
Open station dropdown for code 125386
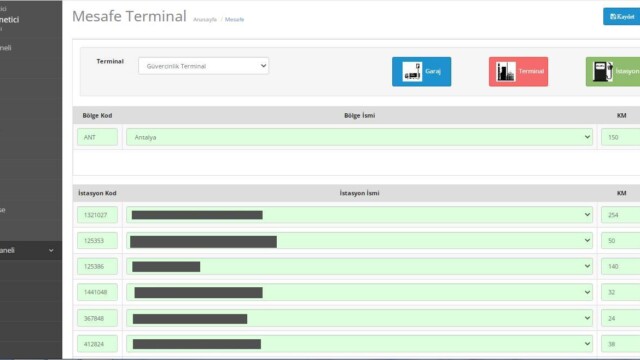pyautogui.click(x=359, y=267)
